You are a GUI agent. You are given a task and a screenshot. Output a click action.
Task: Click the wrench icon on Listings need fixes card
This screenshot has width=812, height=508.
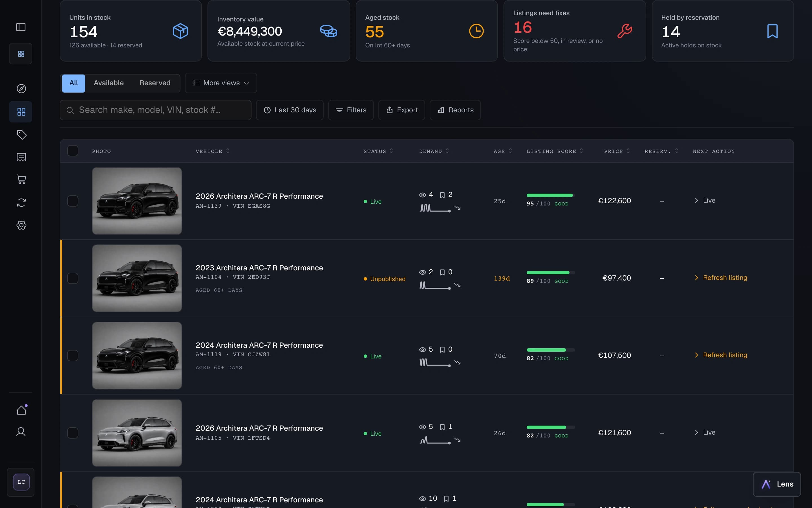(x=625, y=31)
